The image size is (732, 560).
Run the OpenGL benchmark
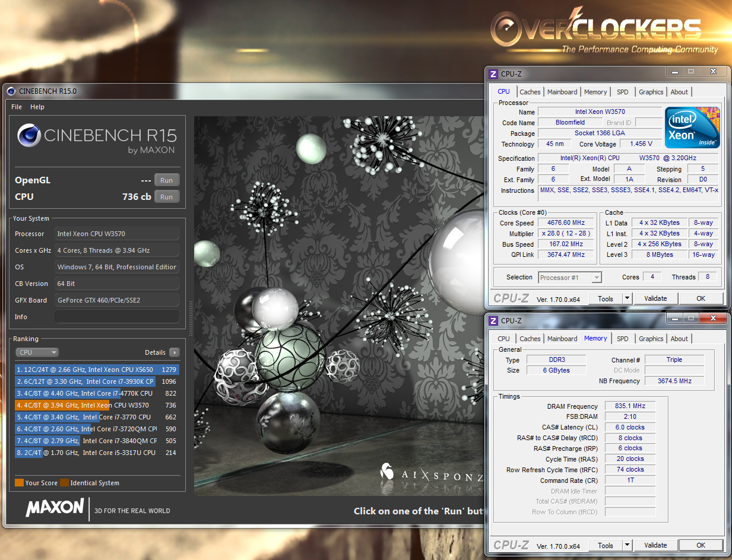click(167, 180)
